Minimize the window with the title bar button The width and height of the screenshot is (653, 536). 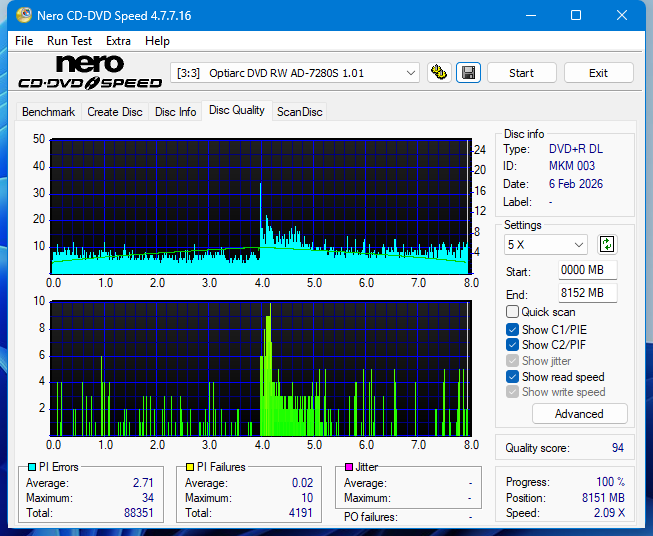click(x=529, y=16)
